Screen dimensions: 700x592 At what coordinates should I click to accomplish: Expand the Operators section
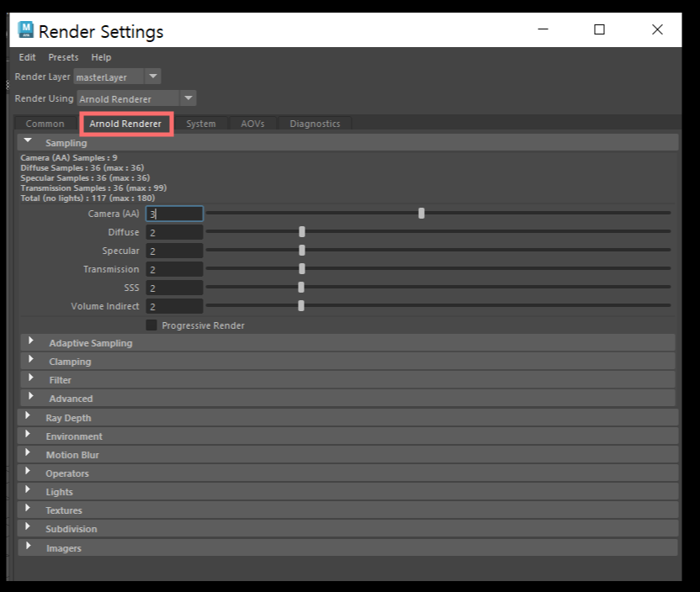(x=347, y=473)
